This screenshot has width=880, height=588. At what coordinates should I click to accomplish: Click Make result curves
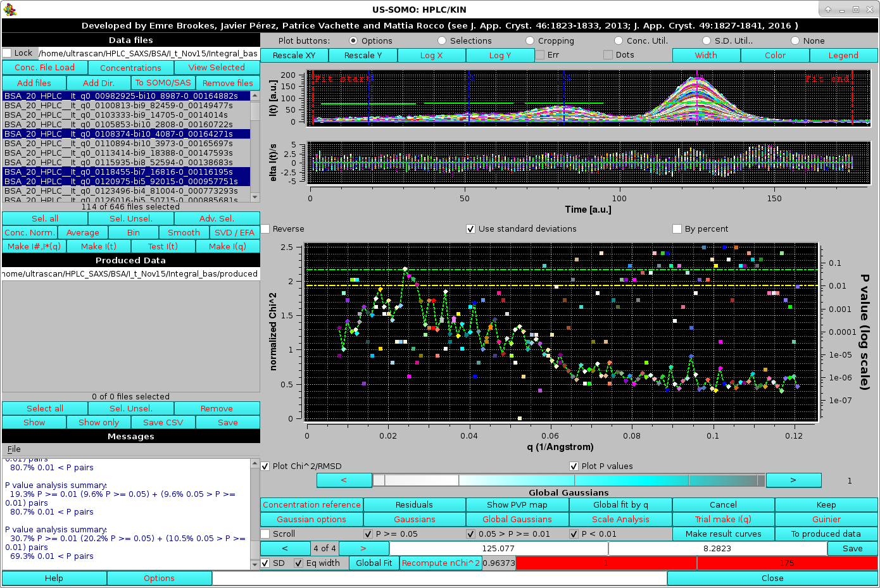pyautogui.click(x=722, y=534)
